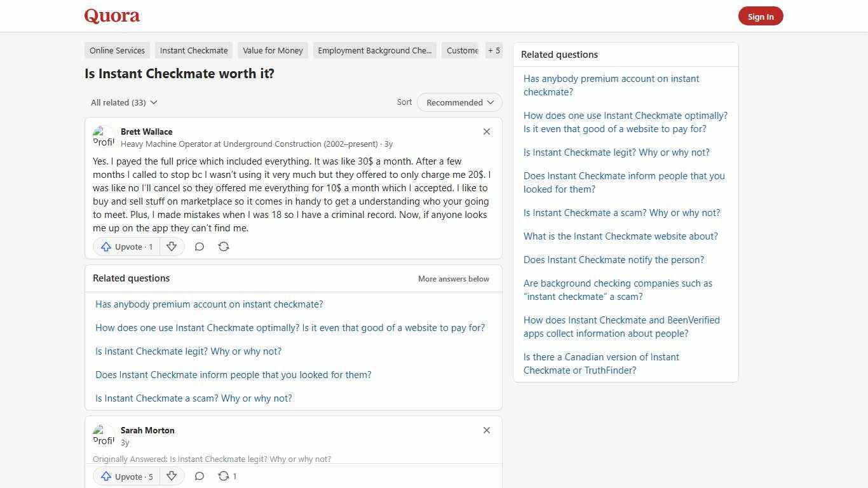868x488 pixels.
Task: Open "Does Instant Checkmate notify the person?" link
Action: [614, 260]
